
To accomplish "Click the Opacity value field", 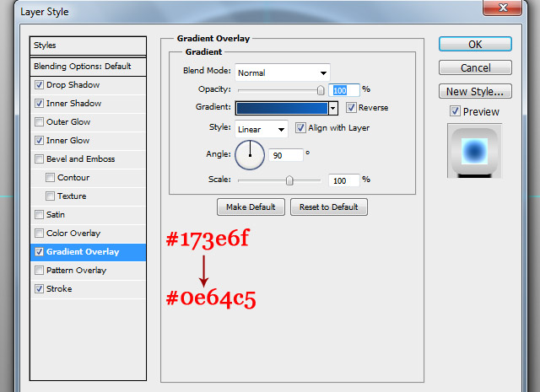I will [343, 90].
